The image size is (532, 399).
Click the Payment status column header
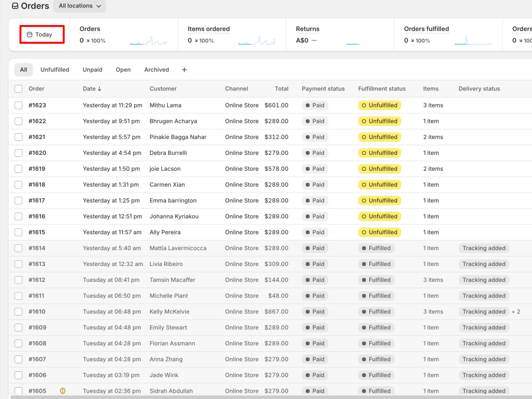323,88
